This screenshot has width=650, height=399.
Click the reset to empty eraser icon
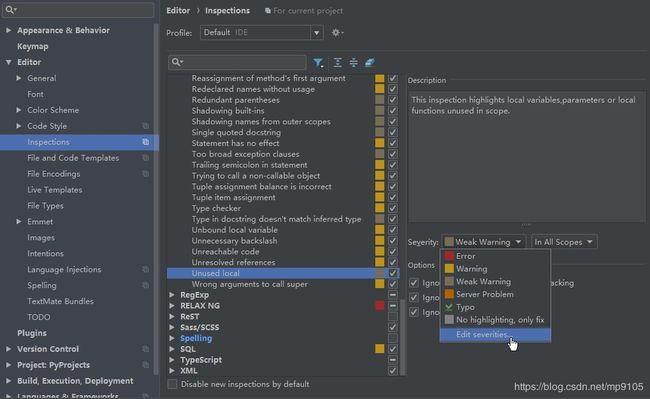(x=369, y=63)
